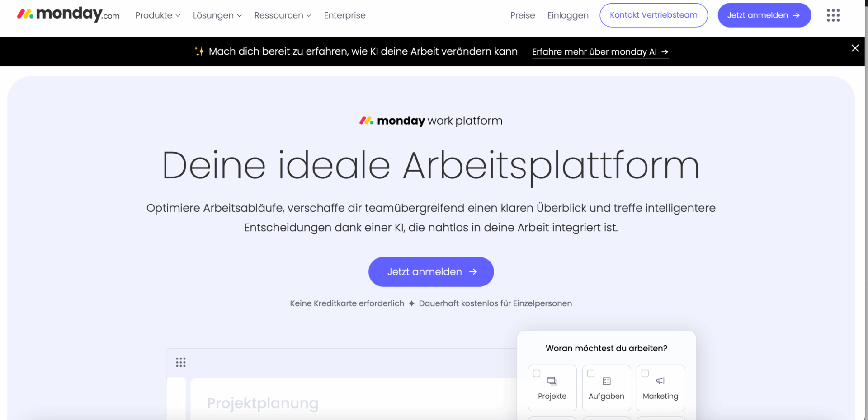Click the monday work platform logo

pyautogui.click(x=431, y=121)
